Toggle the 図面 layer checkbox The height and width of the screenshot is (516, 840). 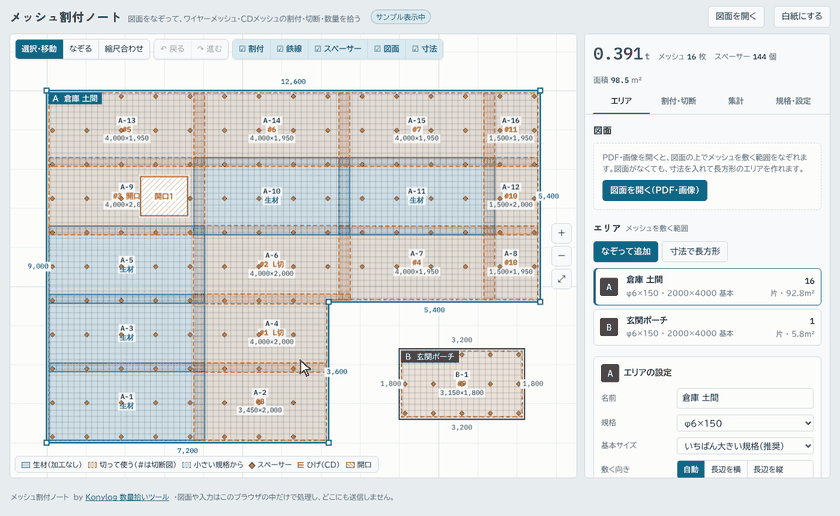(x=387, y=49)
